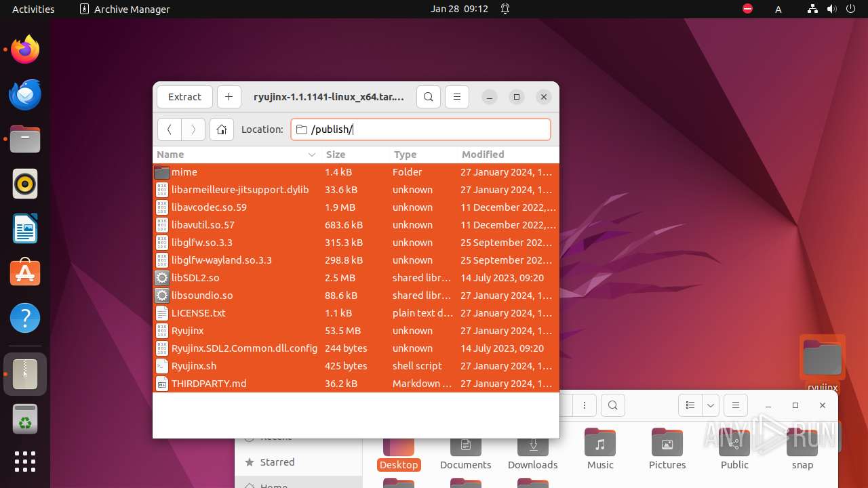
Task: Open Thunderbird Mail from the dock
Action: [x=25, y=94]
